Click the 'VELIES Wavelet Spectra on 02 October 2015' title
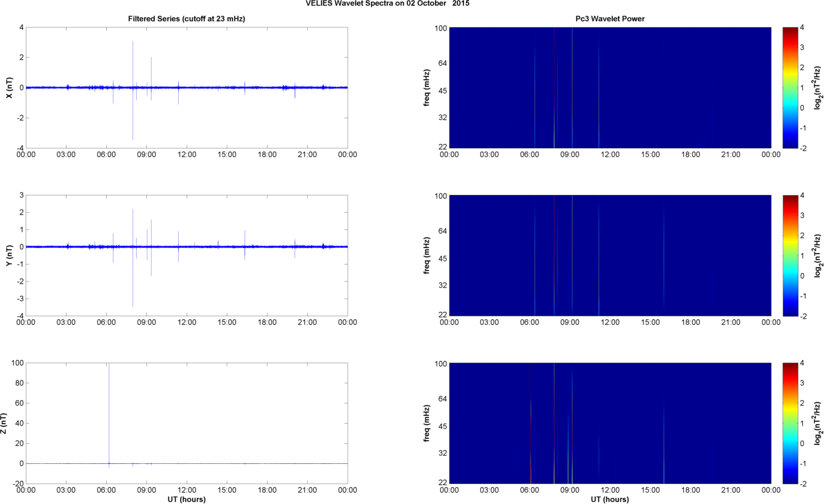The width and height of the screenshot is (824, 504). pos(387,3)
